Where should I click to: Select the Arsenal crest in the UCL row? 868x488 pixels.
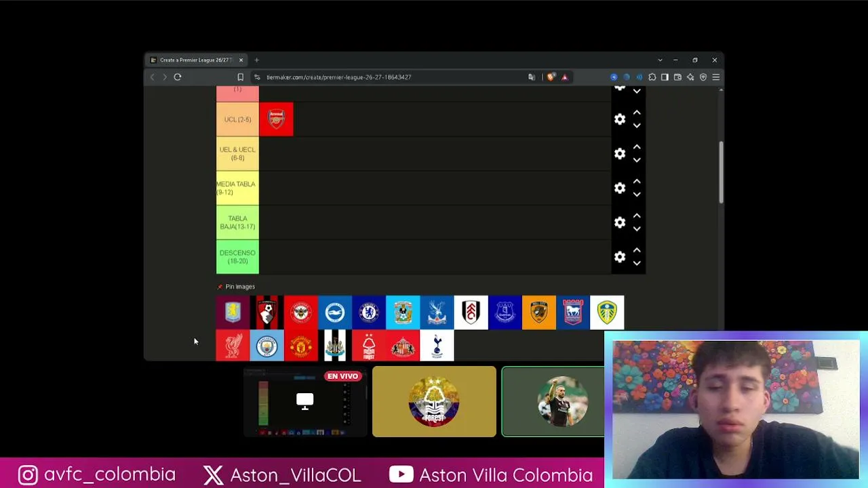pos(276,119)
